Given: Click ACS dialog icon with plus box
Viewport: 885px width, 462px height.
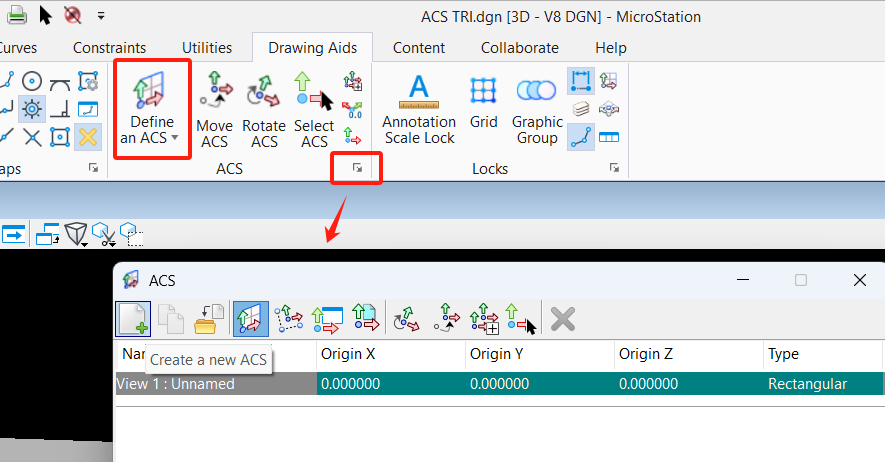Looking at the screenshot, I should point(484,319).
